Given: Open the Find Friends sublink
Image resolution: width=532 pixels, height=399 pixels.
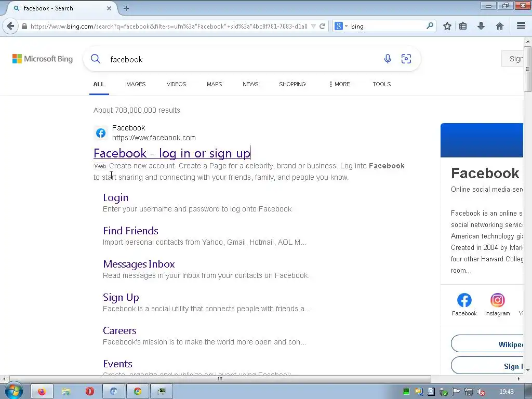Looking at the screenshot, I should 130,231.
